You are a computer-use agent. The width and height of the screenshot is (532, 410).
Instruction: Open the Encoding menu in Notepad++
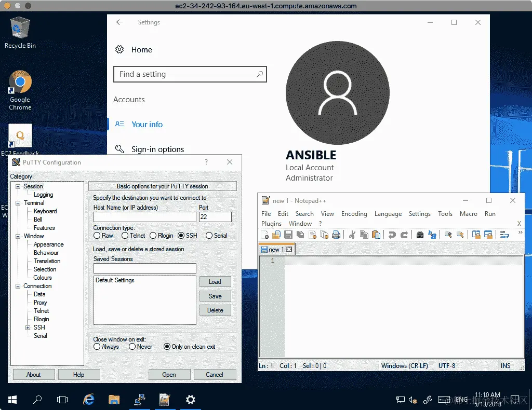tap(354, 214)
